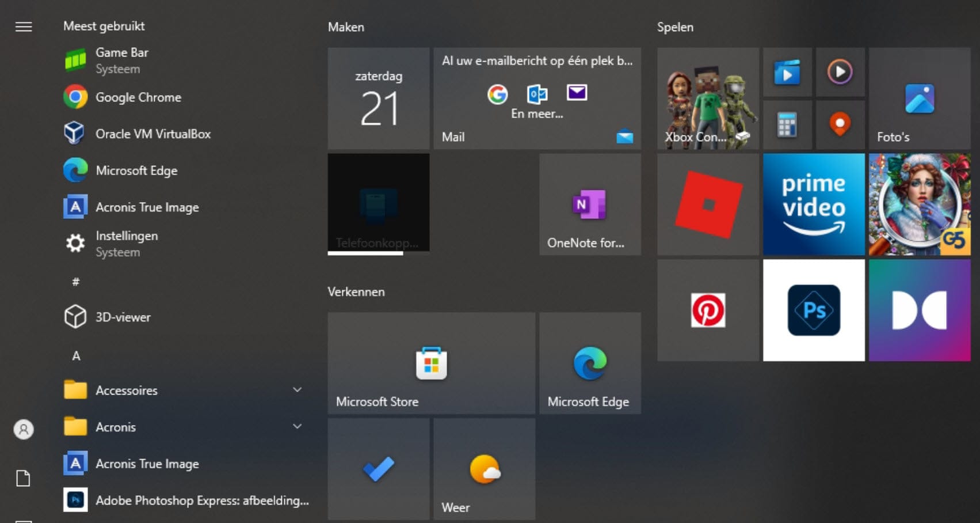Image resolution: width=980 pixels, height=523 pixels.
Task: Open the Pinterest tile
Action: [x=708, y=310]
